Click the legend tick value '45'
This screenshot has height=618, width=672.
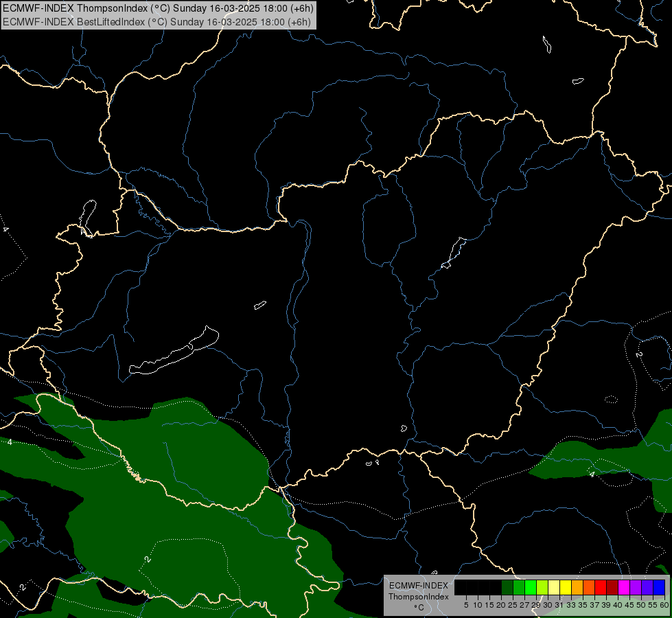click(x=629, y=605)
